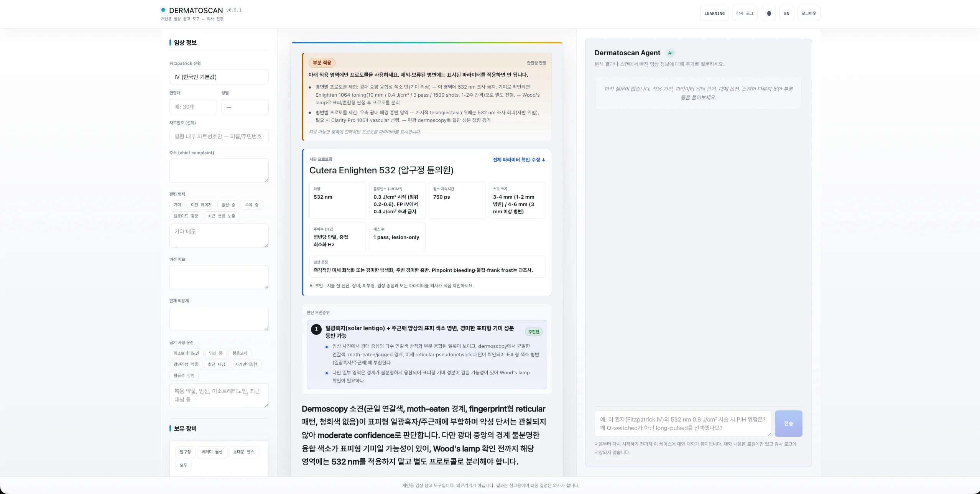Click the 532 nm wavelength value
This screenshot has width=980, height=494.
tap(323, 197)
